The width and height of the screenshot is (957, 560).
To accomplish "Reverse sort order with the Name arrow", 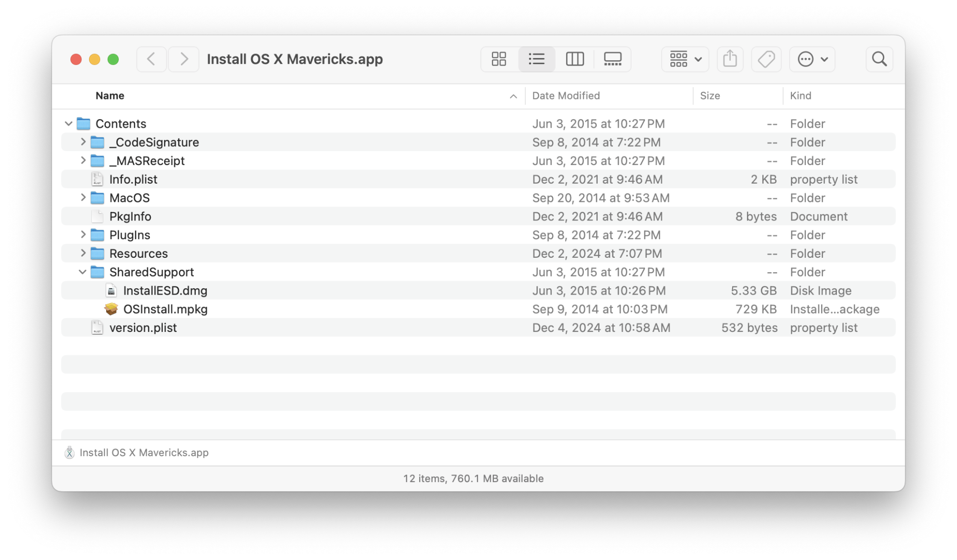I will tap(513, 96).
